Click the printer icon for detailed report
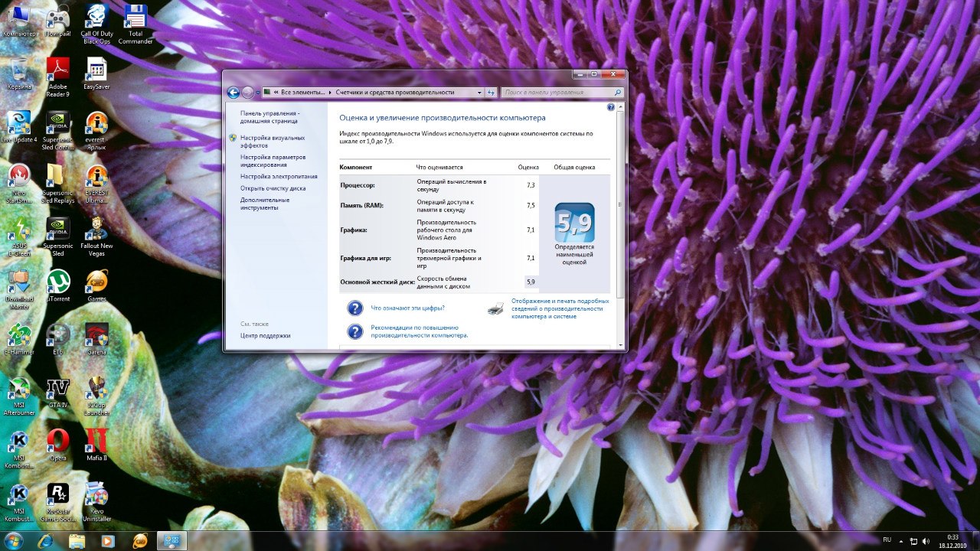980x551 pixels. [496, 308]
